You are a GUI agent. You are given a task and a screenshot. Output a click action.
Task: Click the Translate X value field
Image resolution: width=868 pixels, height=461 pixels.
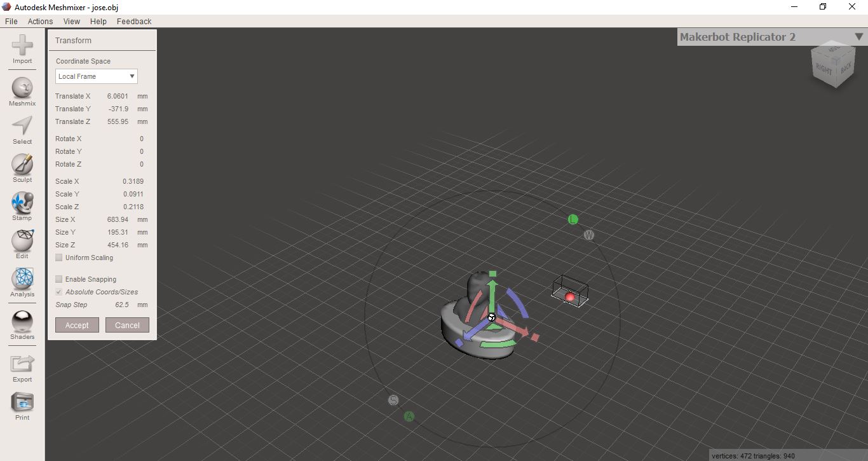(118, 96)
